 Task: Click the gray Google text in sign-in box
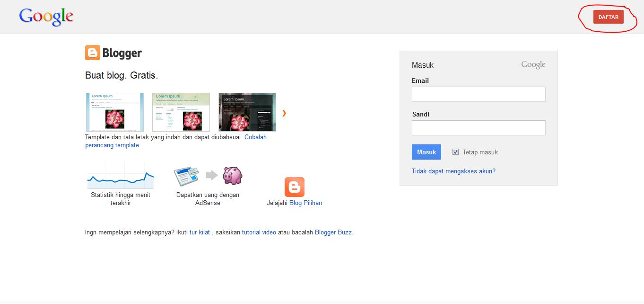tap(533, 65)
